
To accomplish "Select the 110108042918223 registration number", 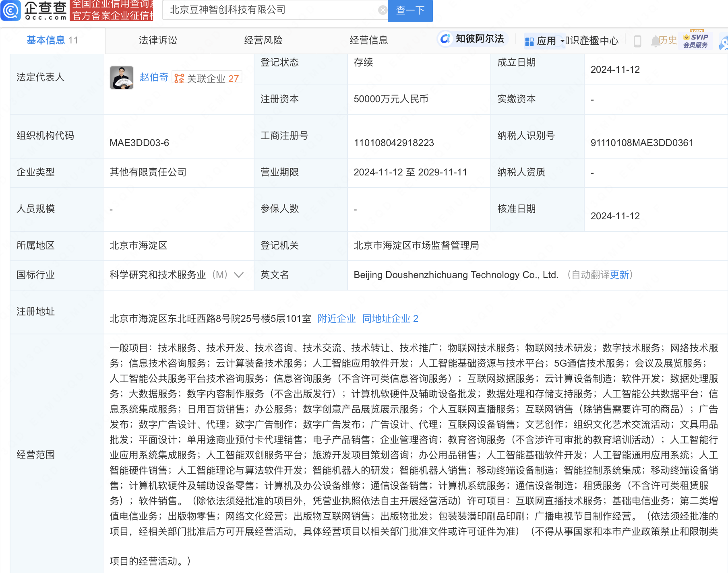I will point(394,143).
